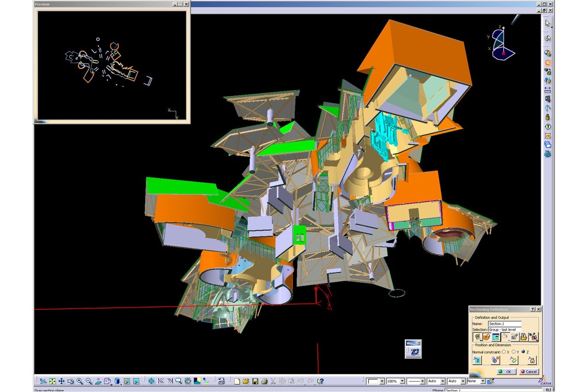Select the X normal constraint radio button

click(504, 352)
